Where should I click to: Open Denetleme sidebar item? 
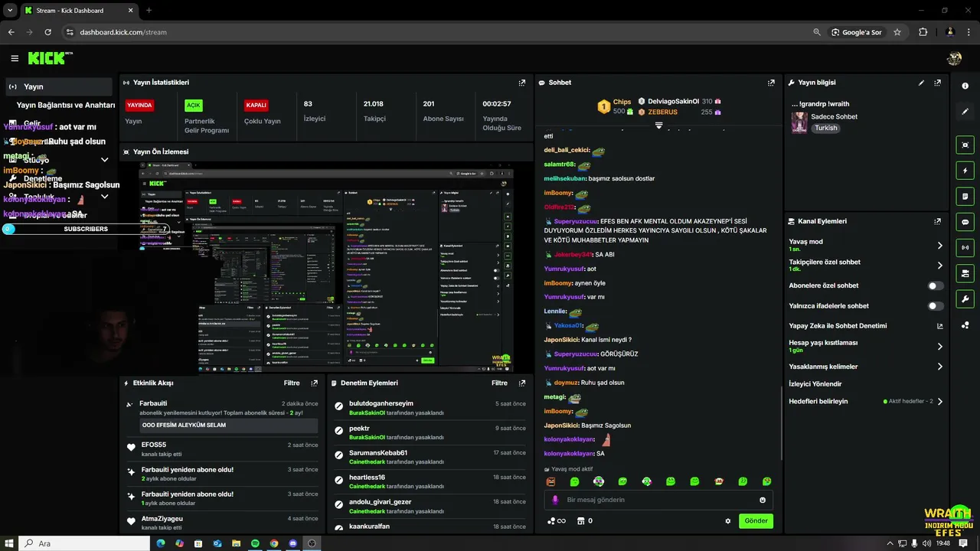43,178
